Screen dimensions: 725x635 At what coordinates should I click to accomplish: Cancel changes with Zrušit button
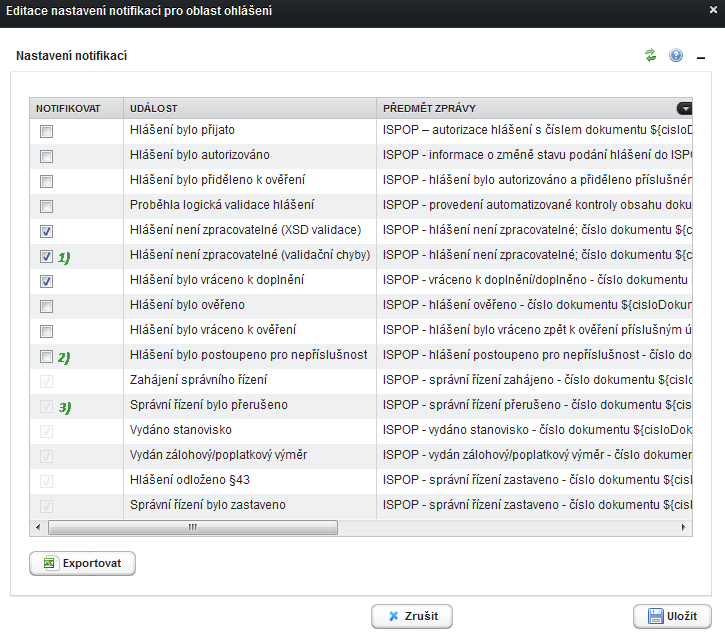pos(412,616)
